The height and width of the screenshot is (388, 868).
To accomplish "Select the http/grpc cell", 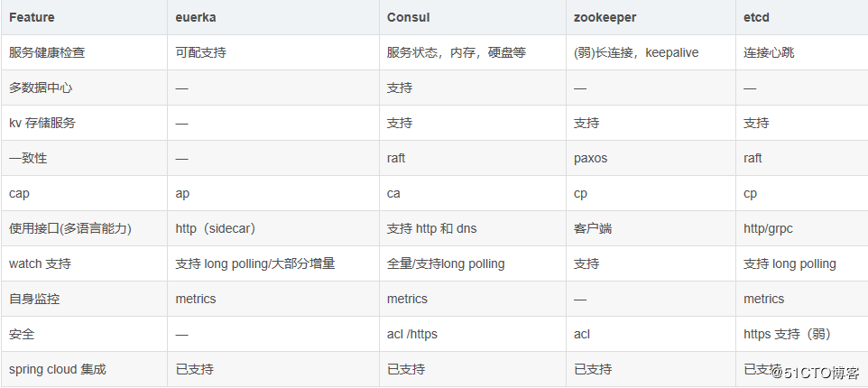I will click(770, 228).
